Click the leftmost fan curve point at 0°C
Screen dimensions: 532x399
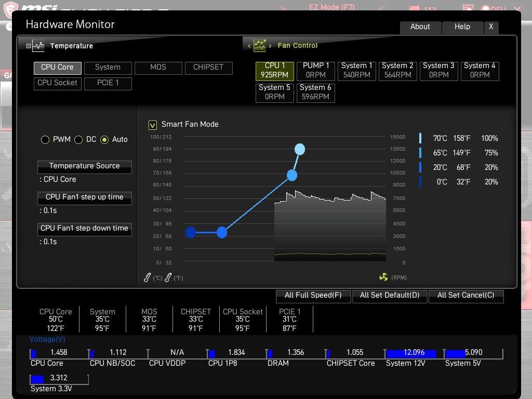pos(191,232)
